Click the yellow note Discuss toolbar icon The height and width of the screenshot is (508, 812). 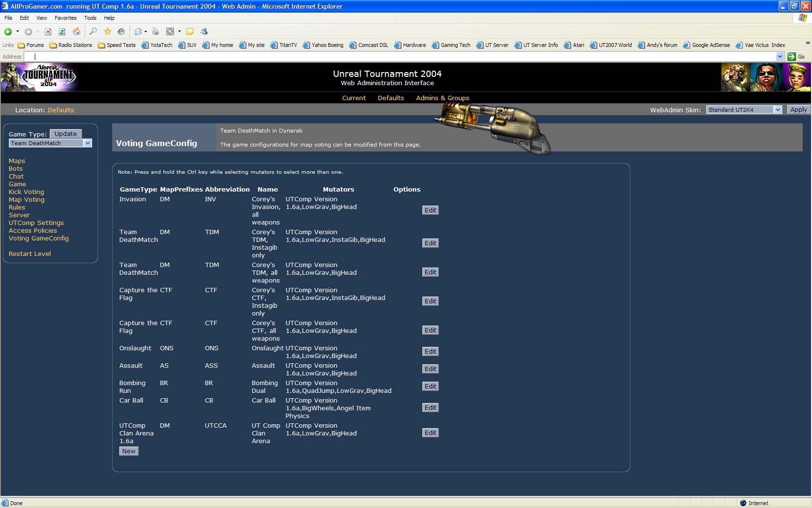[190, 31]
